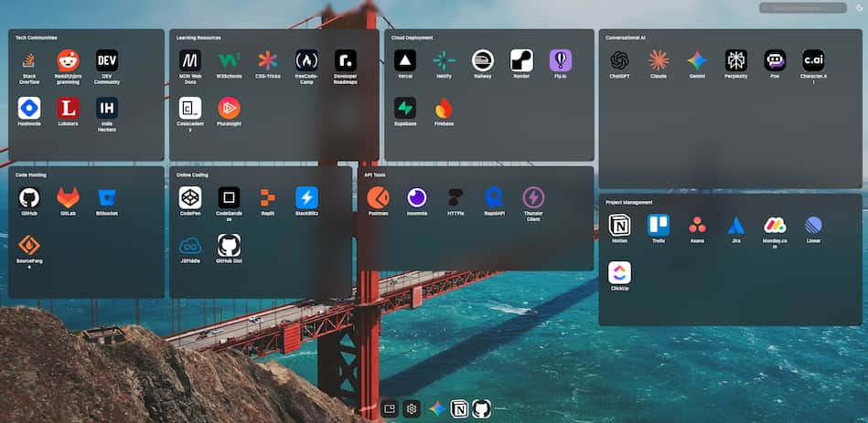Open ChatGPT in Conversational AI
This screenshot has height=423, width=868.
click(620, 61)
